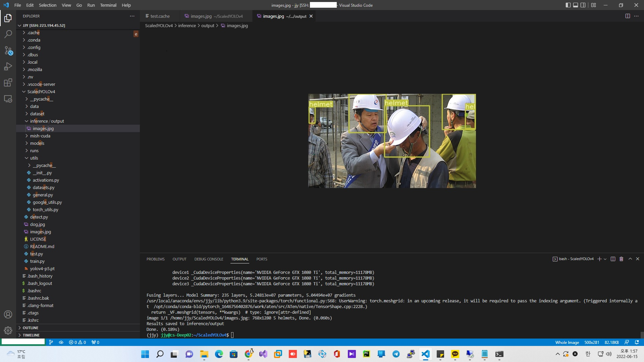Viewport: 644px width, 362px height.
Task: Open the Help menu
Action: (126, 5)
